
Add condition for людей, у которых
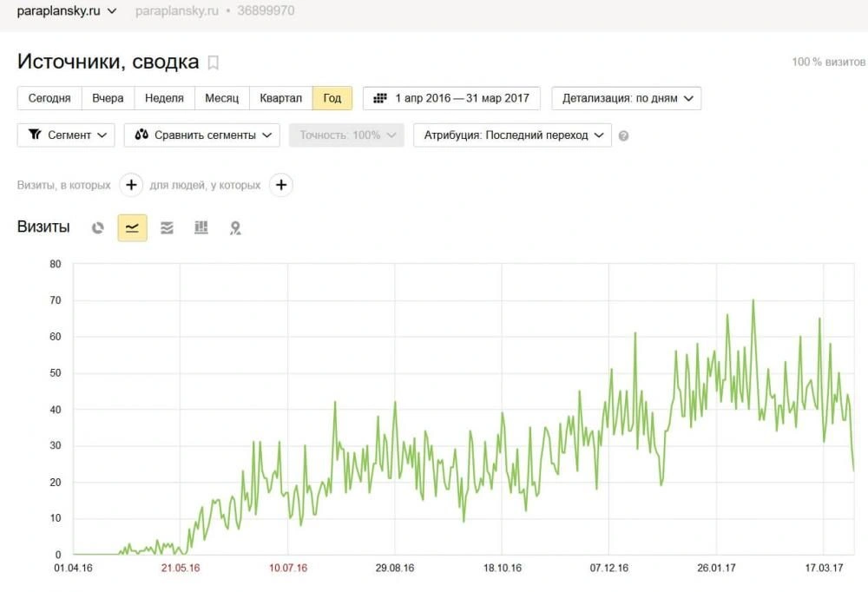click(280, 185)
